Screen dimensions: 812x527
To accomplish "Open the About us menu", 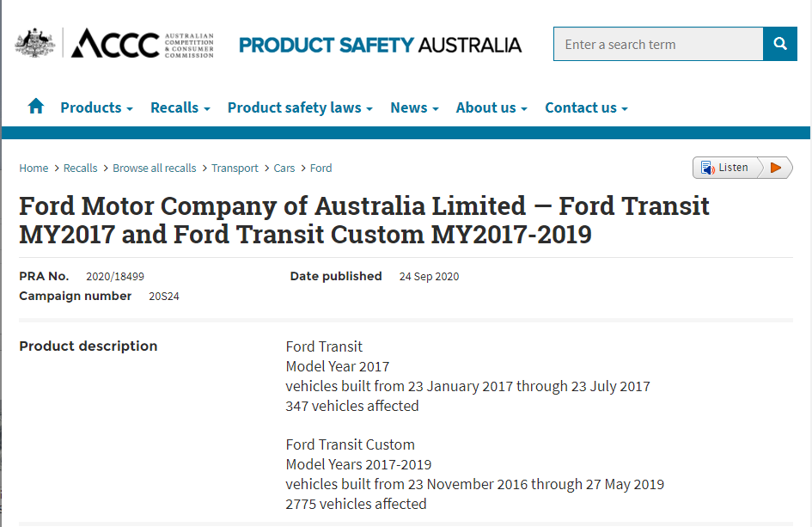I will pyautogui.click(x=491, y=107).
